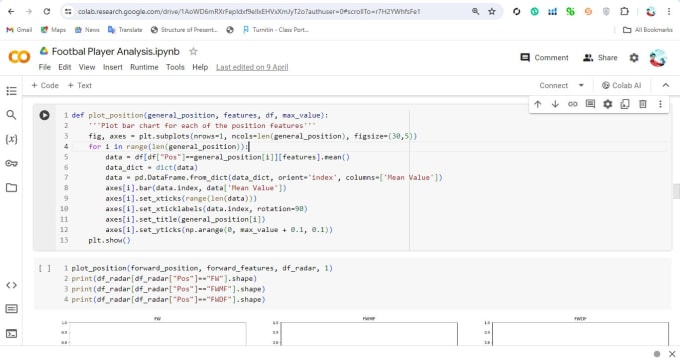Run the plot_position definition cell

click(x=44, y=115)
